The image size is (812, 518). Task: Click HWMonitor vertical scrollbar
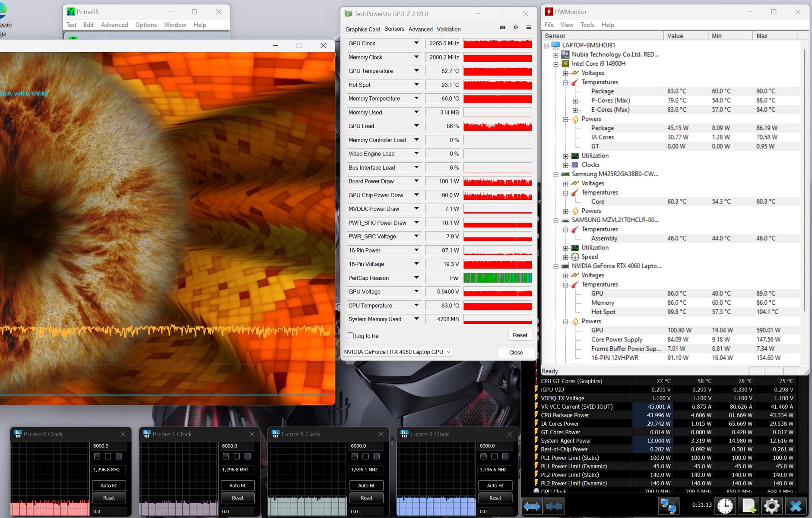coord(804,179)
